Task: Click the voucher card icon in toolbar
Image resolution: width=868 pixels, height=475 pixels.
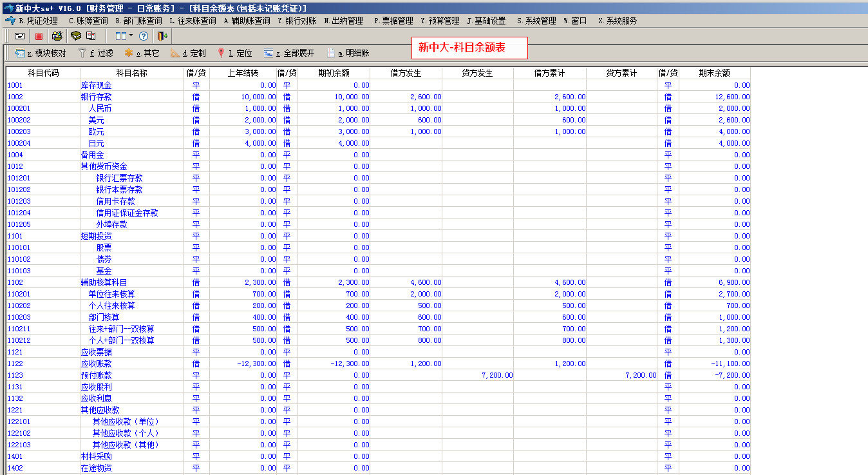Action: click(x=20, y=36)
